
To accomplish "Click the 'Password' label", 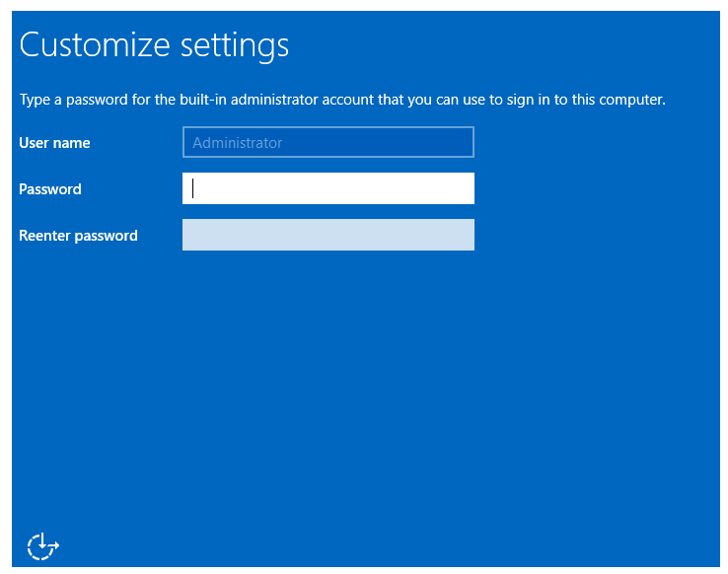I will tap(50, 188).
